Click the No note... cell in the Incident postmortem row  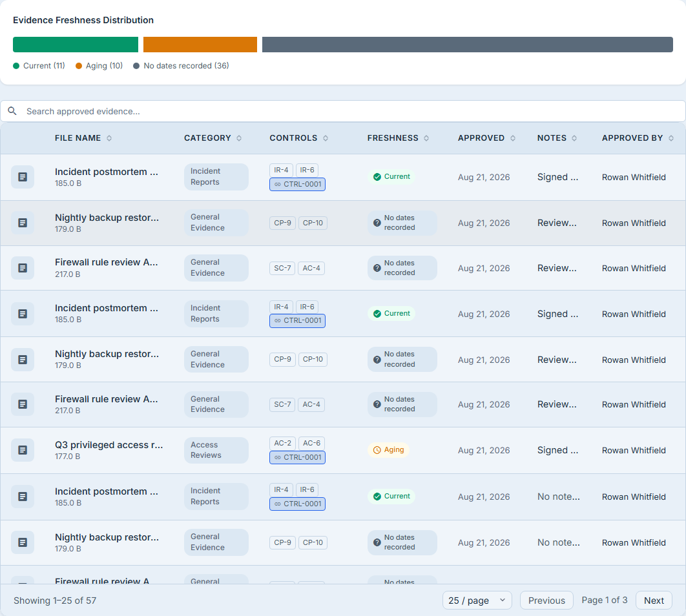coord(559,497)
